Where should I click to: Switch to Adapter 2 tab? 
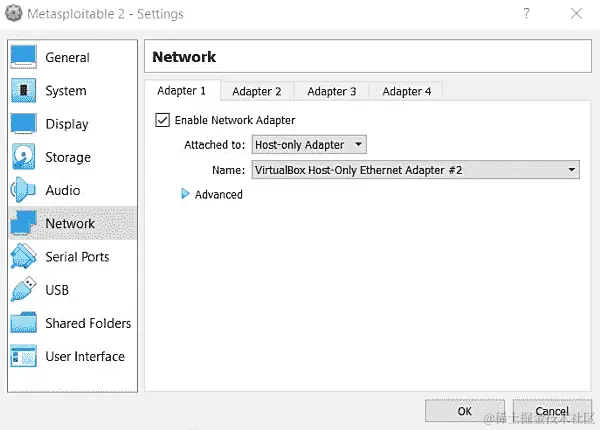pyautogui.click(x=256, y=91)
